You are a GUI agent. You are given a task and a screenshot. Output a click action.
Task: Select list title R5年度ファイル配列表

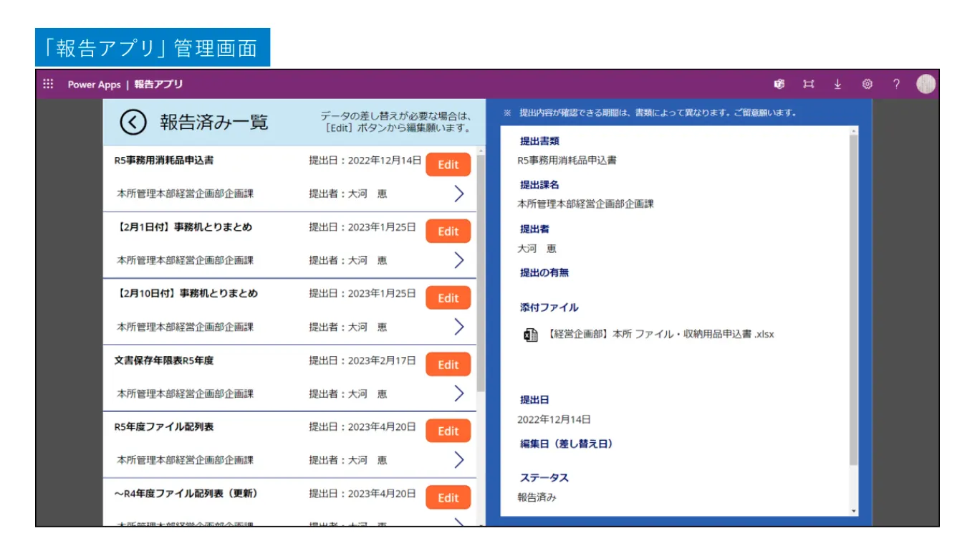[164, 427]
